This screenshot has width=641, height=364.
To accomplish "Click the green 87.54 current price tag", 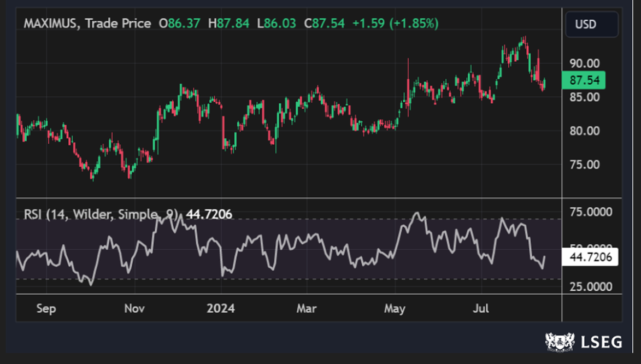I will (584, 81).
